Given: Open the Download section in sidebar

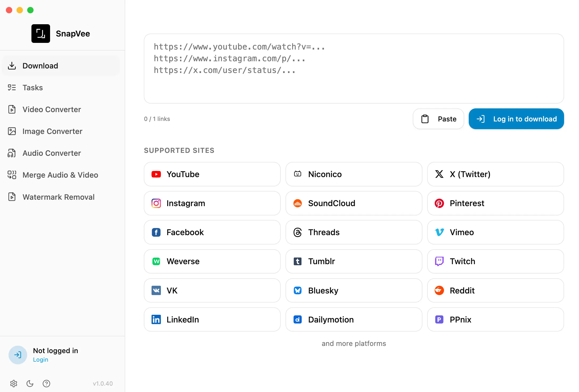Looking at the screenshot, I should coord(61,66).
